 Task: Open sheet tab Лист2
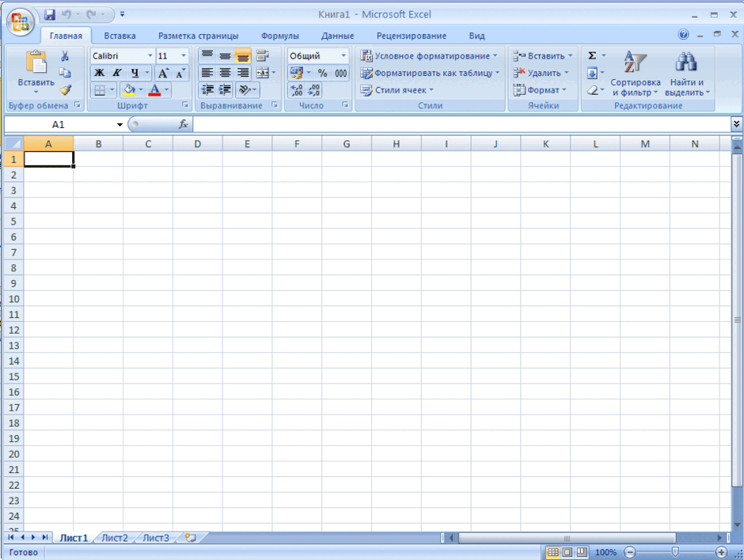pos(115,538)
